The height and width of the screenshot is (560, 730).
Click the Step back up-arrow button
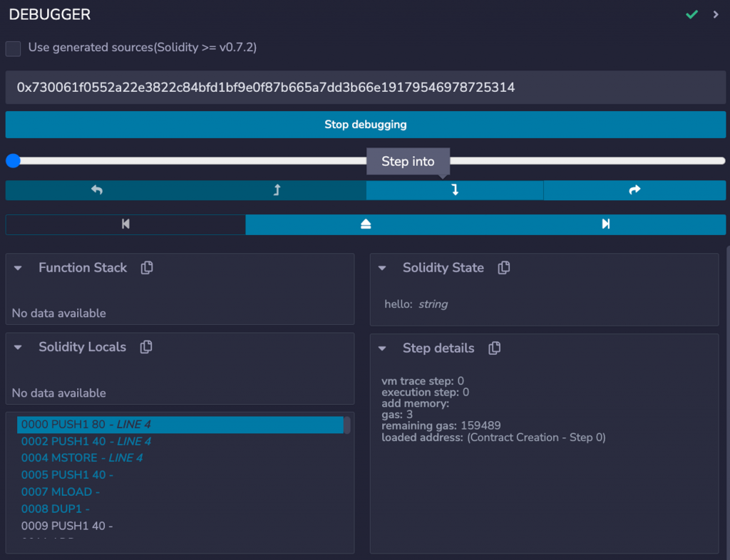coord(277,190)
